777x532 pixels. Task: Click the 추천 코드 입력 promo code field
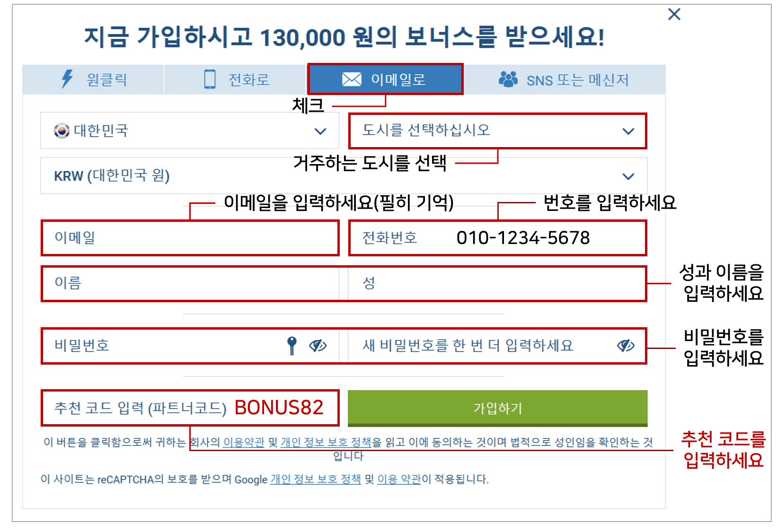click(x=190, y=408)
